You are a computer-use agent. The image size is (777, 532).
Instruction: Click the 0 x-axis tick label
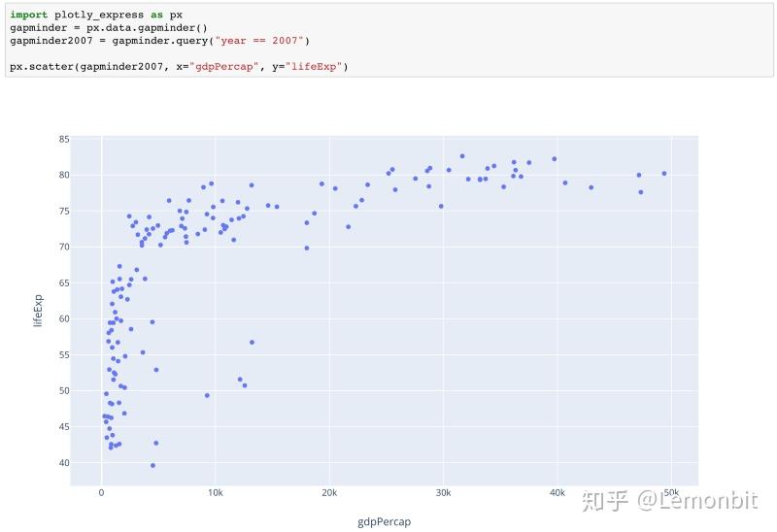coord(101,493)
